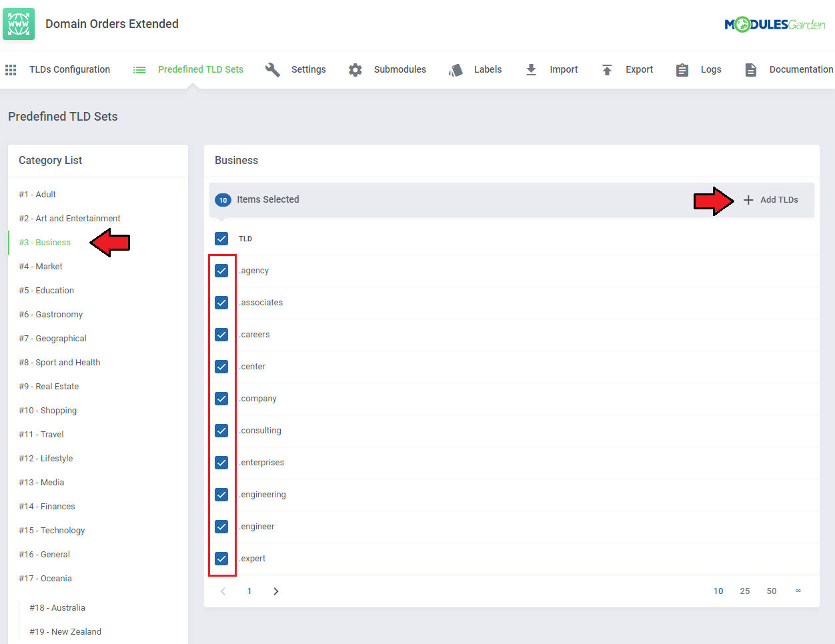Uncheck the .expert checkbox
Image resolution: width=835 pixels, height=644 pixels.
(x=221, y=559)
